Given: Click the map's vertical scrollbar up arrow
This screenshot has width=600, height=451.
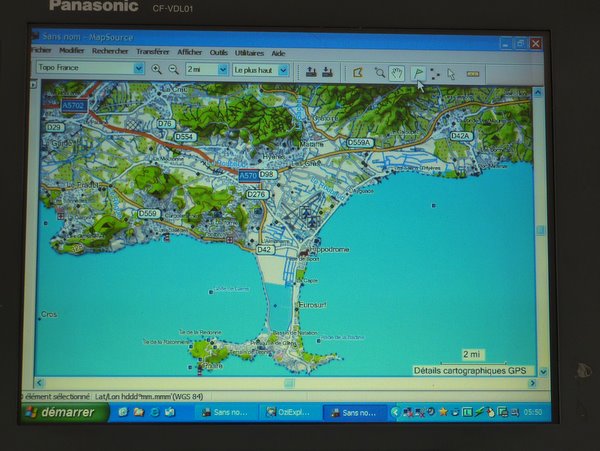Looking at the screenshot, I should point(538,92).
